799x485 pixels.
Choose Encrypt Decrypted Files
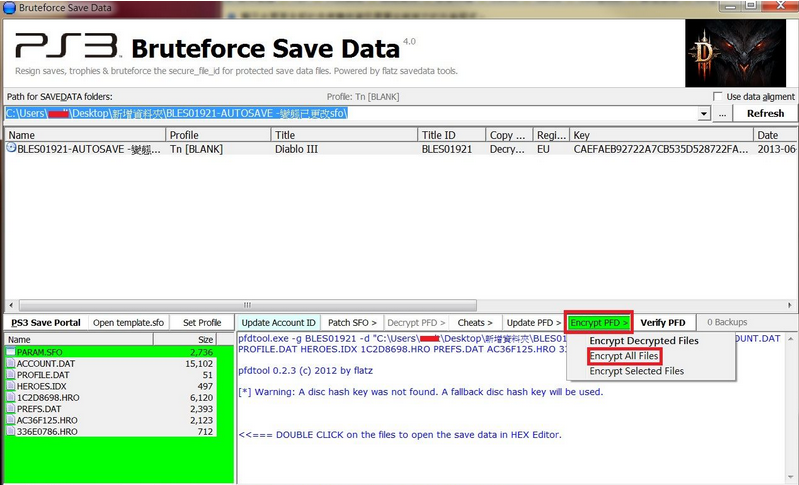pos(644,340)
